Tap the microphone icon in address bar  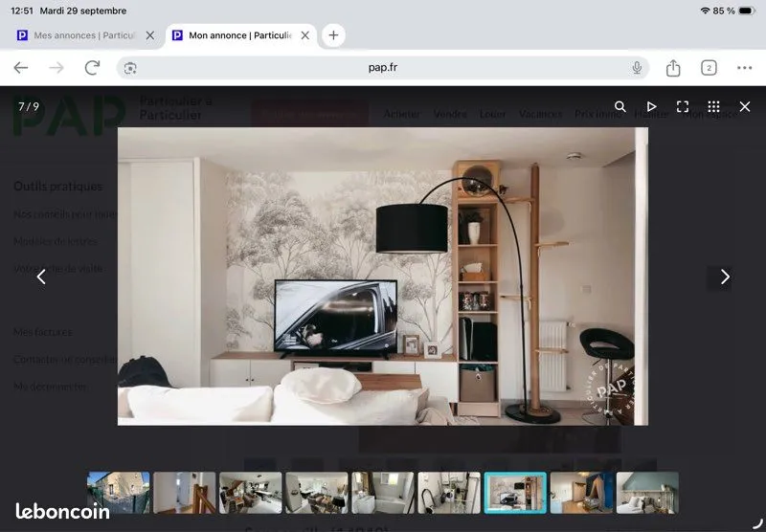click(x=637, y=68)
